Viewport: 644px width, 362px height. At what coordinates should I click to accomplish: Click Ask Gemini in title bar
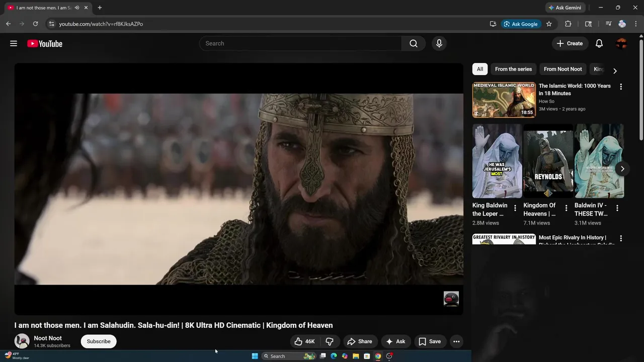(x=565, y=8)
